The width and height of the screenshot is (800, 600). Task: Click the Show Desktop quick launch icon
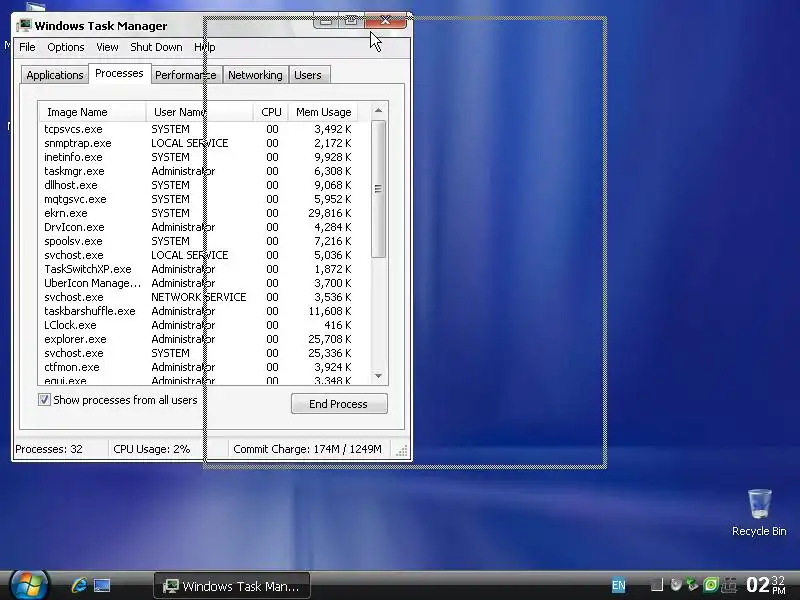(x=102, y=585)
